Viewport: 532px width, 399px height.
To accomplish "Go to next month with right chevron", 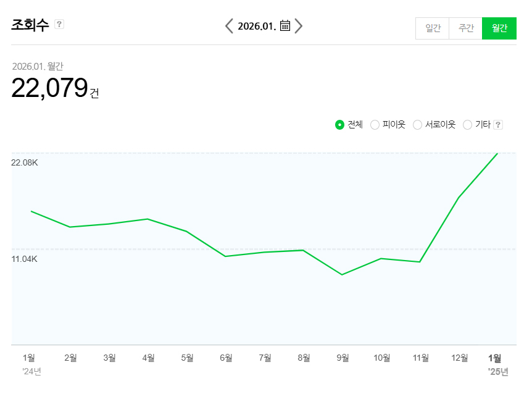I will pyautogui.click(x=299, y=26).
